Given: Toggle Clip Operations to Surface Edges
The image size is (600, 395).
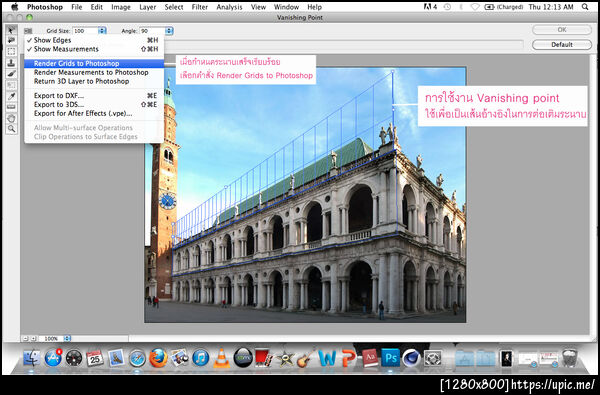Looking at the screenshot, I should click(x=94, y=137).
